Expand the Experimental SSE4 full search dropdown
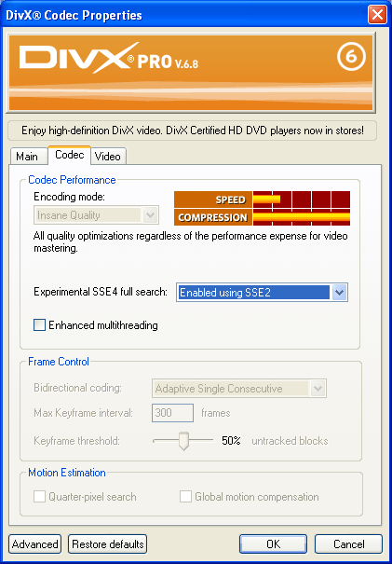The height and width of the screenshot is (564, 392). (x=339, y=293)
